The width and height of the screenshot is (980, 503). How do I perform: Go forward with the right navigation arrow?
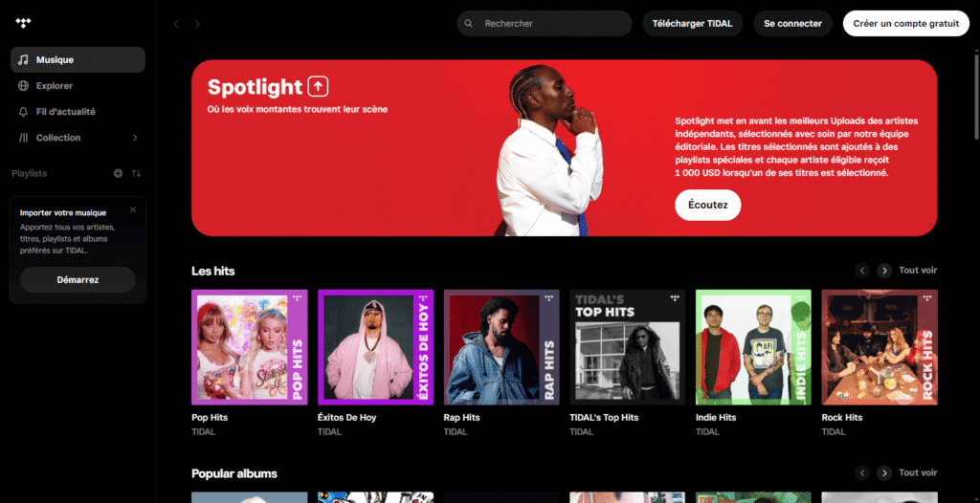(197, 24)
